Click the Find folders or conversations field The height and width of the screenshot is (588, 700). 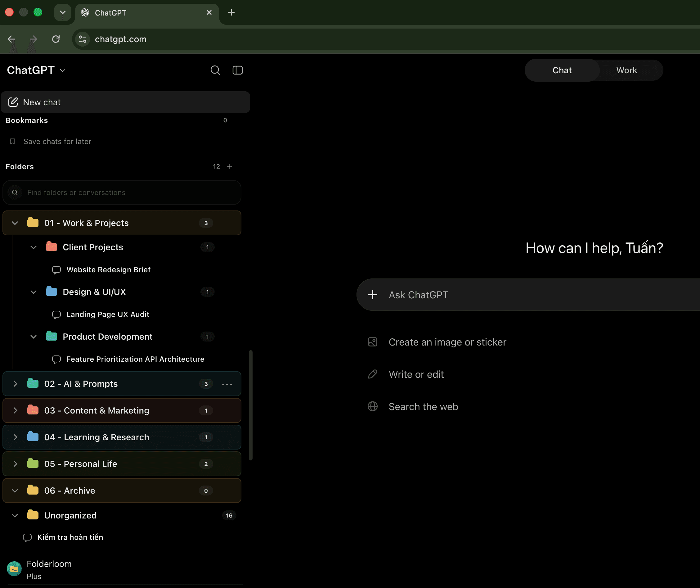tap(122, 192)
